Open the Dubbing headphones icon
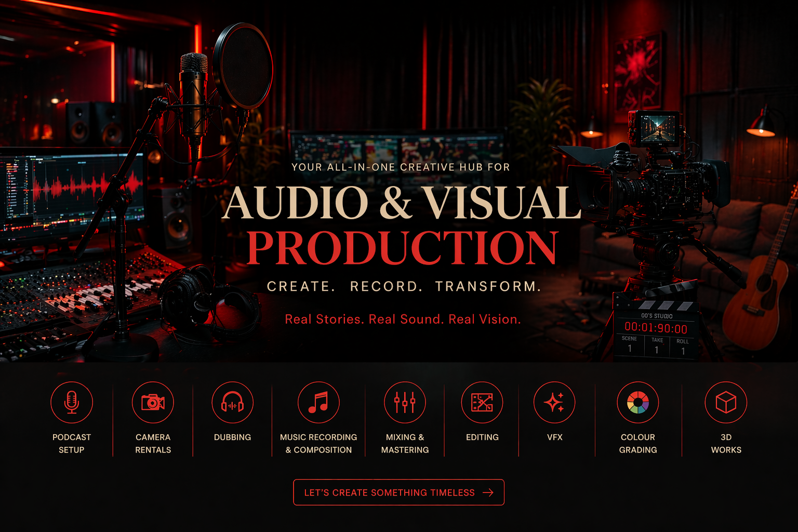The image size is (798, 532). [x=232, y=403]
